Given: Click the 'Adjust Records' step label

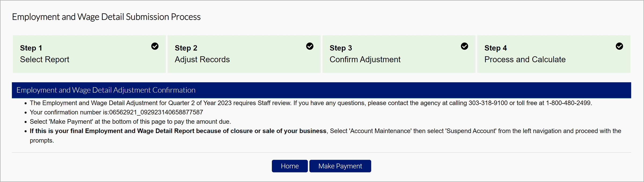Looking at the screenshot, I should (202, 59).
